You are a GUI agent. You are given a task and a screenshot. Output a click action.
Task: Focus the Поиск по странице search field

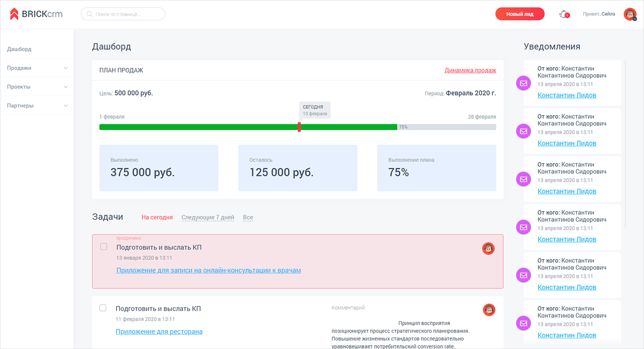pyautogui.click(x=123, y=14)
